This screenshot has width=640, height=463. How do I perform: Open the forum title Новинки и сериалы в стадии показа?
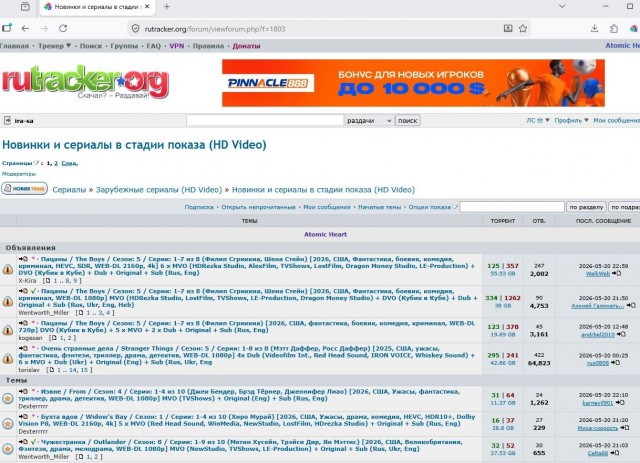[x=134, y=145]
